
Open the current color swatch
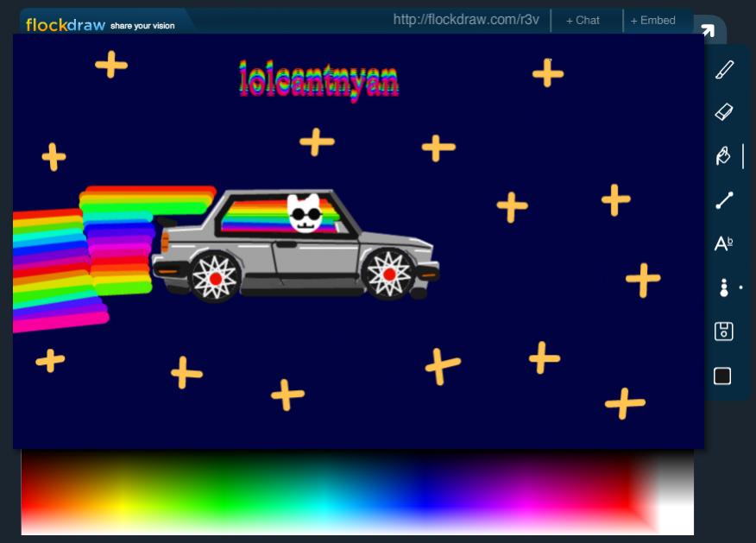click(723, 376)
